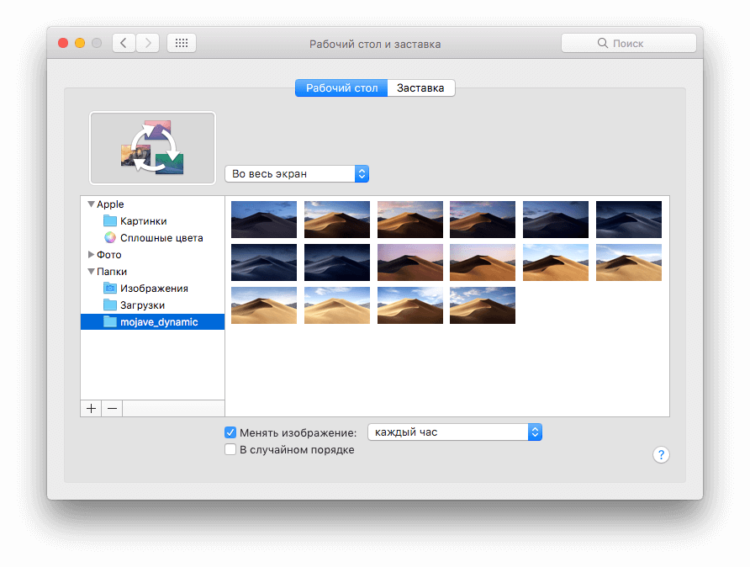The height and width of the screenshot is (567, 750).
Task: Click the Загрузки folder icon
Action: (x=110, y=305)
